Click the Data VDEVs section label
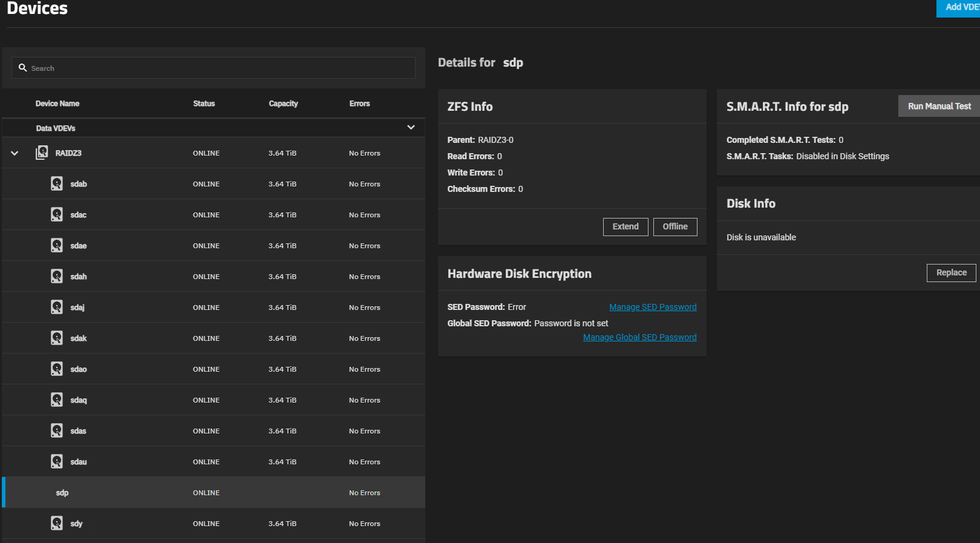The image size is (980, 543). pyautogui.click(x=56, y=128)
